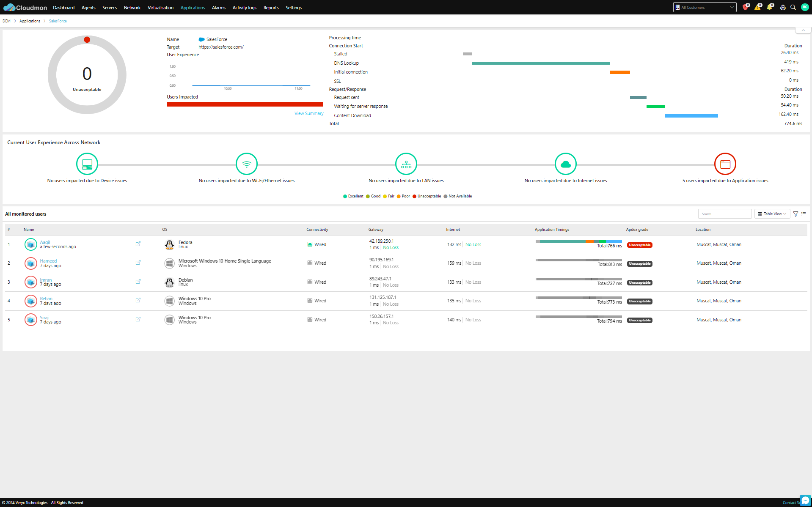Click the users table search field
The image size is (812, 507).
click(725, 214)
